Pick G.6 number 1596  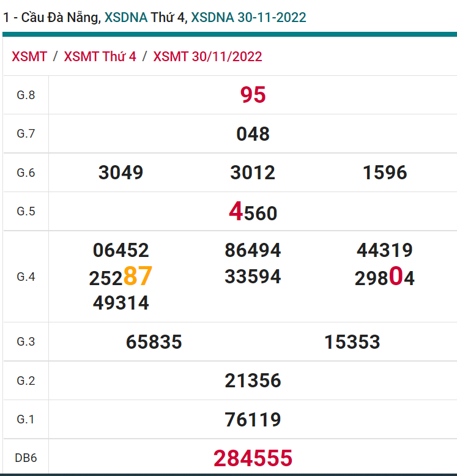click(385, 173)
